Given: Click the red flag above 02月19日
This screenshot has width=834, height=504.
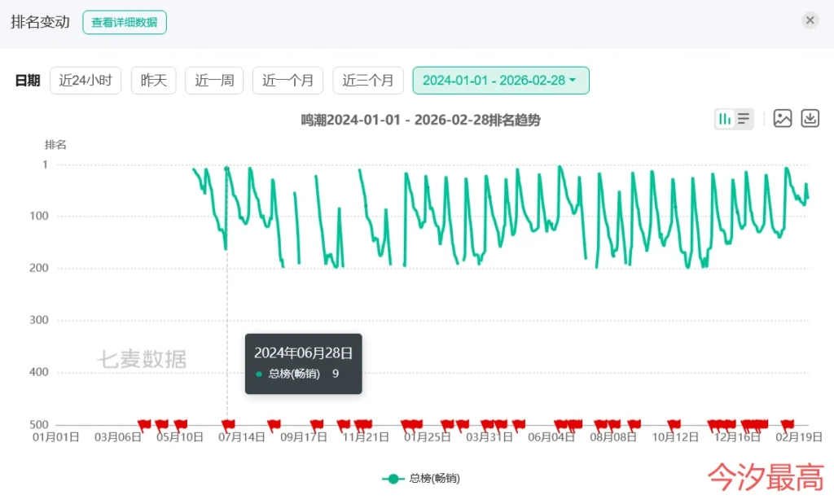Looking at the screenshot, I should pos(788,423).
